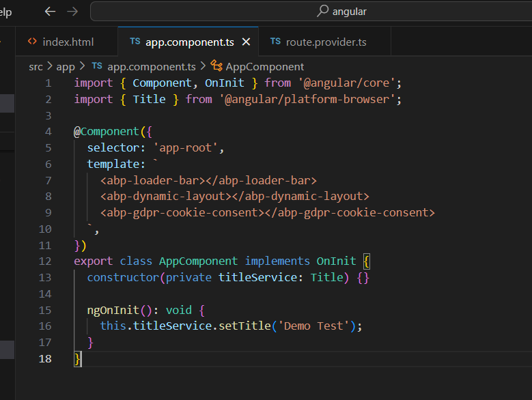Click the class symbol icon beside AppComponent breadcrumb

(x=217, y=66)
